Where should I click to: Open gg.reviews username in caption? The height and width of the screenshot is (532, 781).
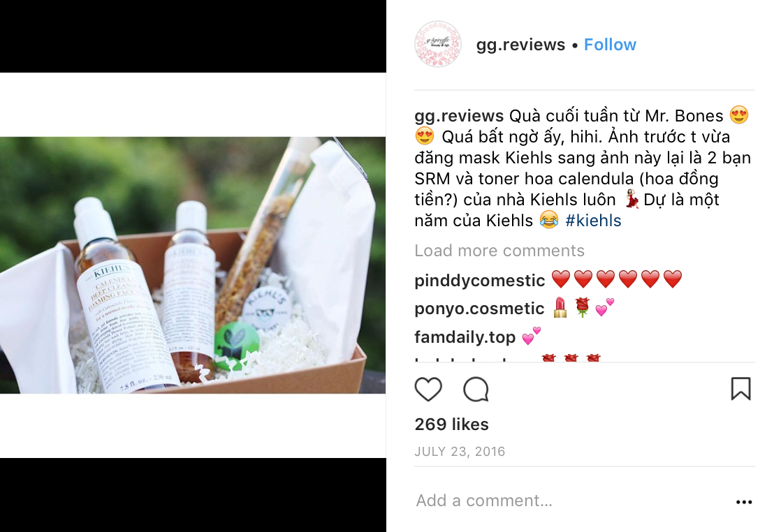pyautogui.click(x=459, y=116)
